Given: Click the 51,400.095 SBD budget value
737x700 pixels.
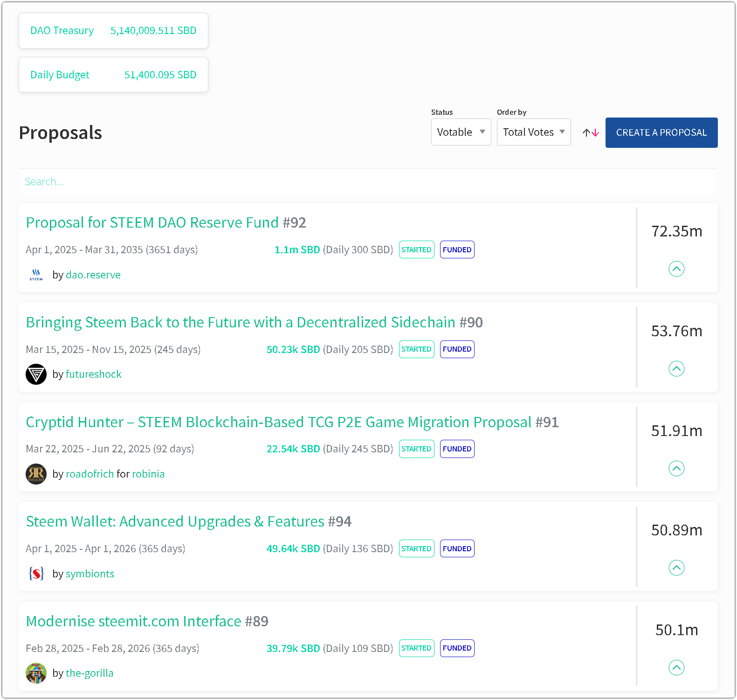Looking at the screenshot, I should click(160, 75).
